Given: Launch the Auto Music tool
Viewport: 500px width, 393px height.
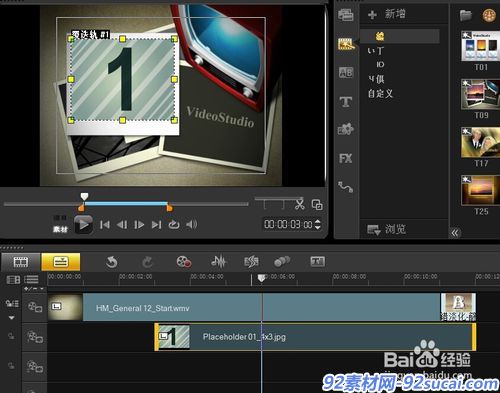Looking at the screenshot, I should coord(251,262).
